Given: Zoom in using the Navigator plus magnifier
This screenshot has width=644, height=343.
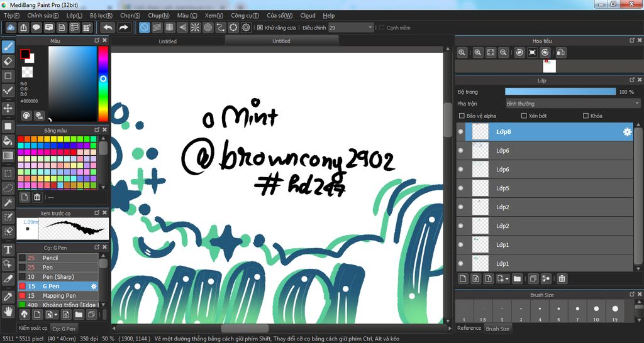Looking at the screenshot, I should coord(478,53).
